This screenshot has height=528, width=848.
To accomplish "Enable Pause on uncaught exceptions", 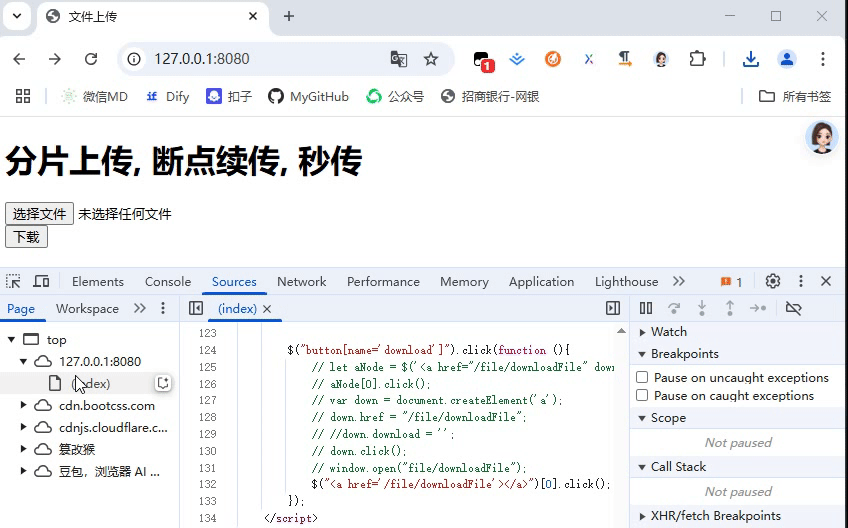I will point(642,377).
